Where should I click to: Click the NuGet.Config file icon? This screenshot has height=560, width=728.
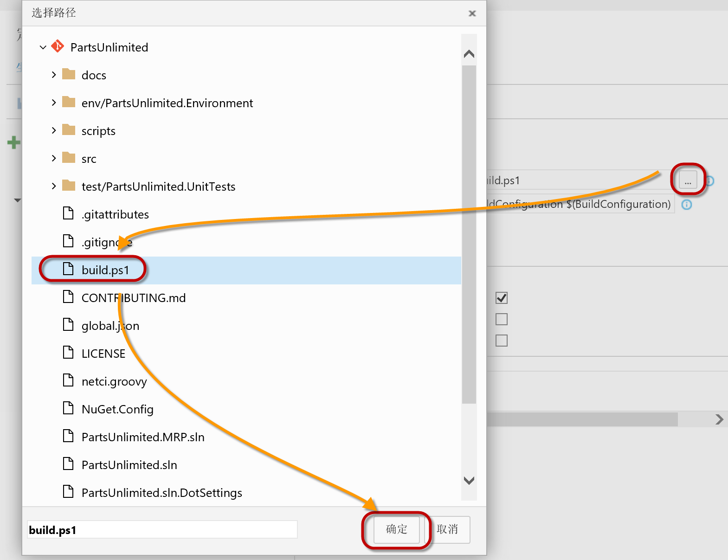click(68, 408)
